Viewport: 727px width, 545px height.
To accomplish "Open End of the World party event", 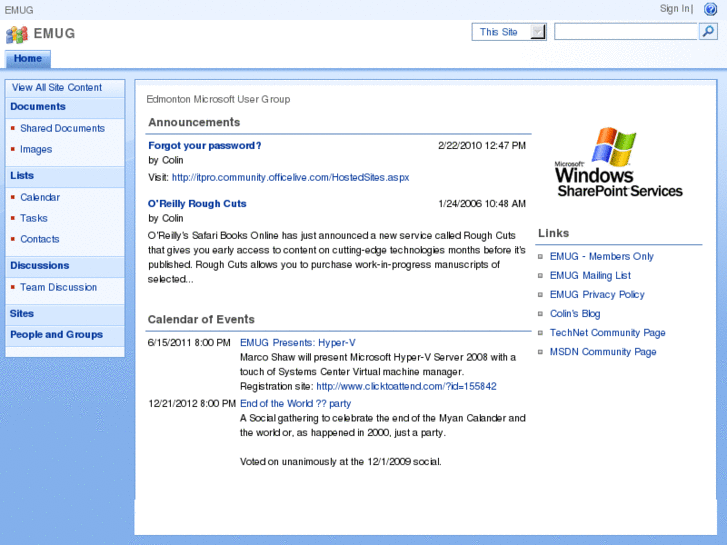I will tap(295, 404).
